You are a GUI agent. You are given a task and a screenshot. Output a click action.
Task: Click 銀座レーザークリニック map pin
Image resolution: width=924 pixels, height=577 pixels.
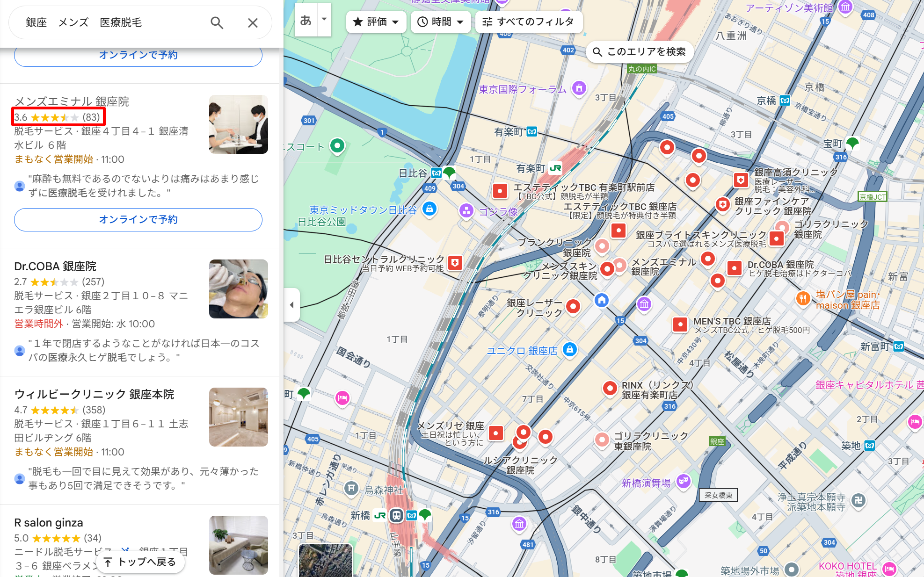[573, 306]
